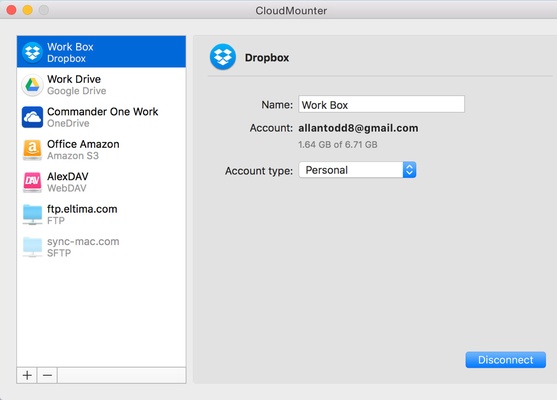The image size is (557, 400).
Task: Click the OneDrive subtitle text
Action: click(x=68, y=123)
